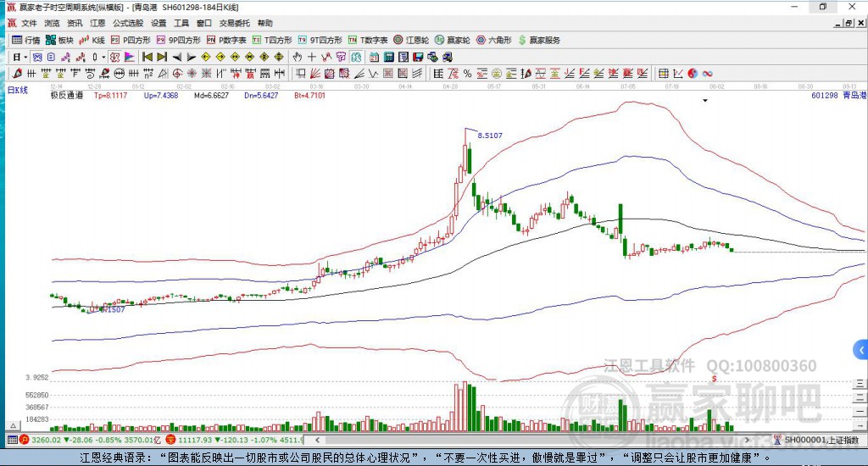Open the 江恩 menu
This screenshot has width=868, height=466.
tap(97, 23)
